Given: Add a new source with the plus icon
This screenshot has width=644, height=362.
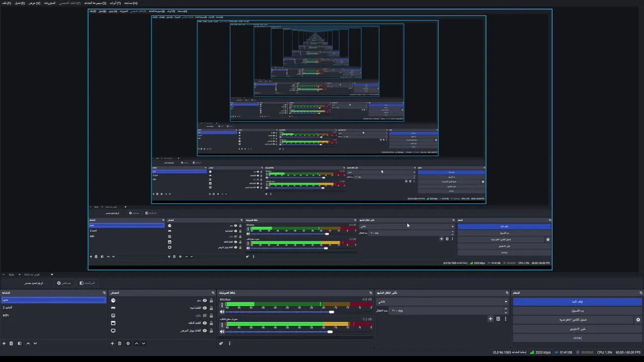Looking at the screenshot, I should tap(112, 343).
